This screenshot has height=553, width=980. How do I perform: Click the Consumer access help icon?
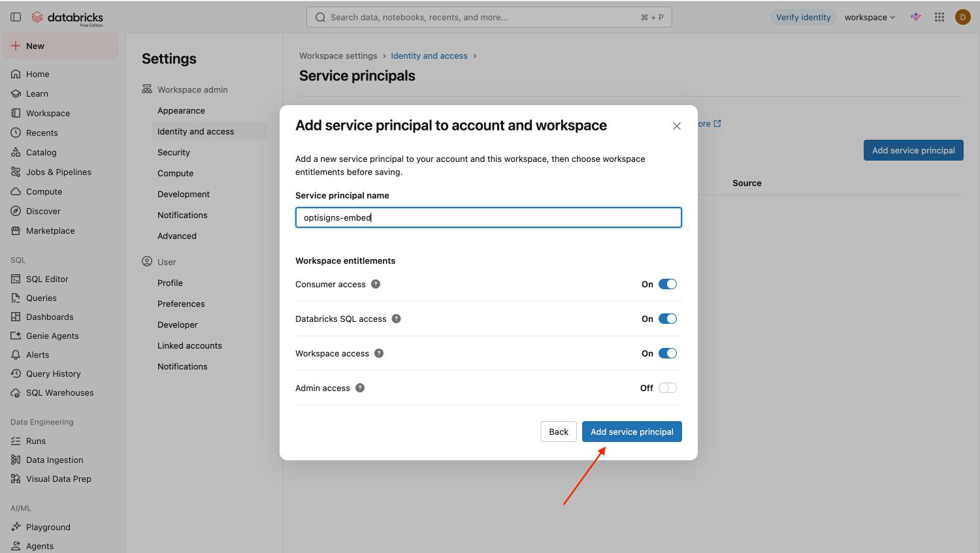[x=376, y=284]
